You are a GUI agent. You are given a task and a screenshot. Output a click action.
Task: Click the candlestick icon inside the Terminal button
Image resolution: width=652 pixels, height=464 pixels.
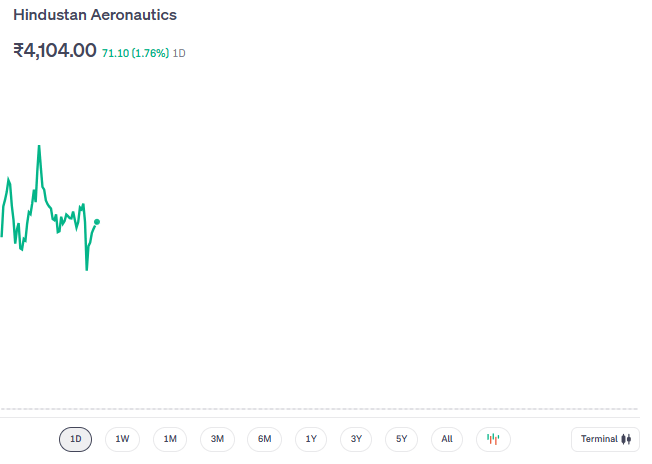(627, 439)
